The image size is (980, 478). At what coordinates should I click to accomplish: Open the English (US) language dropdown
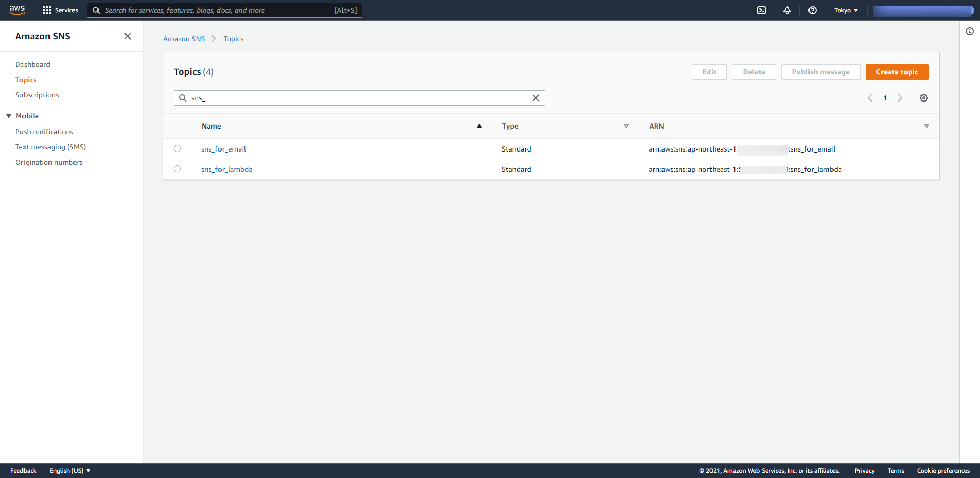pos(69,470)
